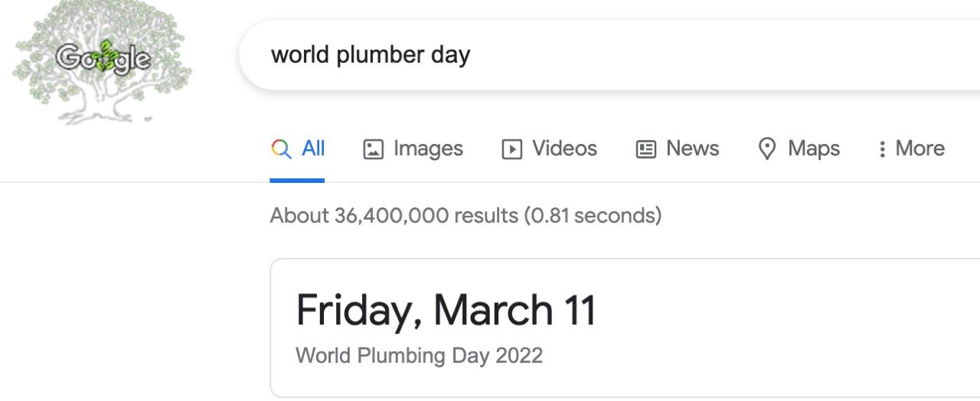Viewport: 980px width, 401px height.
Task: Click the 'About 36,400,000 results' text
Action: 394,216
